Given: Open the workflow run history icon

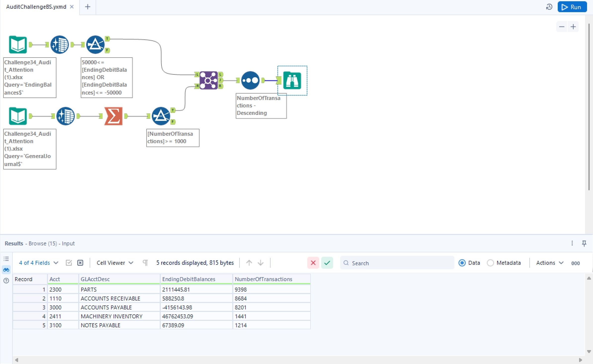Looking at the screenshot, I should coord(549,7).
